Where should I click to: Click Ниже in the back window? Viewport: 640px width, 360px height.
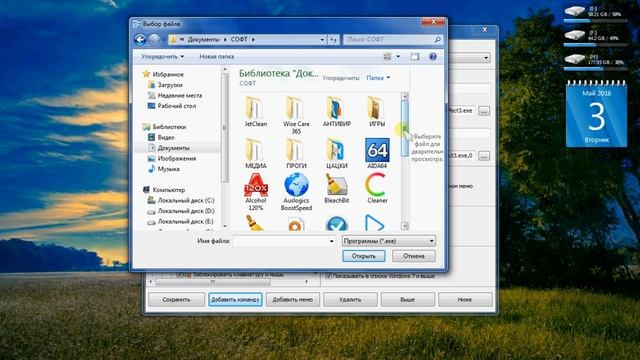point(465,300)
